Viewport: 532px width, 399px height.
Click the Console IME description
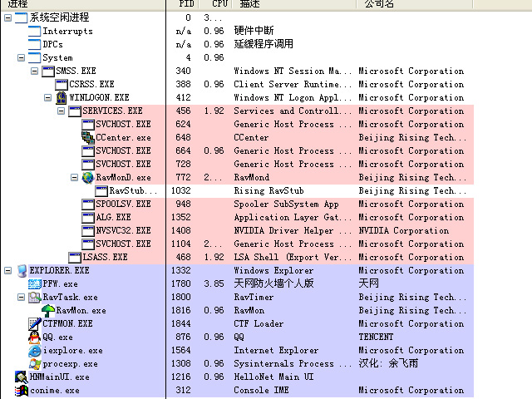coord(261,390)
